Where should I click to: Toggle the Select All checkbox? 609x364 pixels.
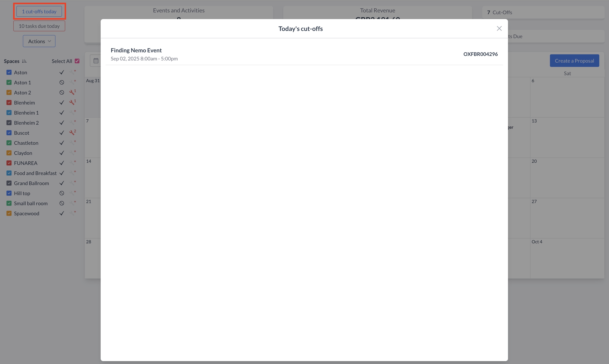point(77,61)
